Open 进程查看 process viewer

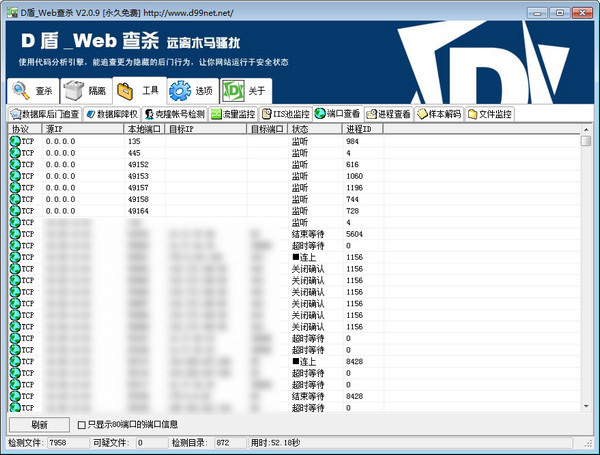coord(388,114)
